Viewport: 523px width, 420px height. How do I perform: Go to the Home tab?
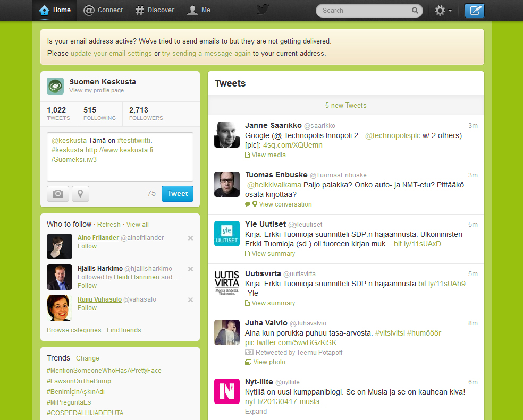[55, 10]
